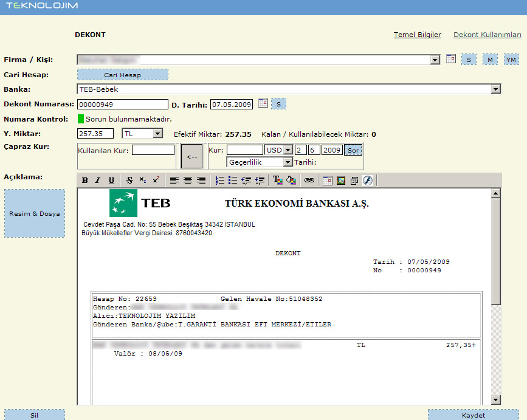The image size is (527, 420).
Task: Click the 'Sorun bulunmamaktadır.' status text
Action: (x=129, y=119)
